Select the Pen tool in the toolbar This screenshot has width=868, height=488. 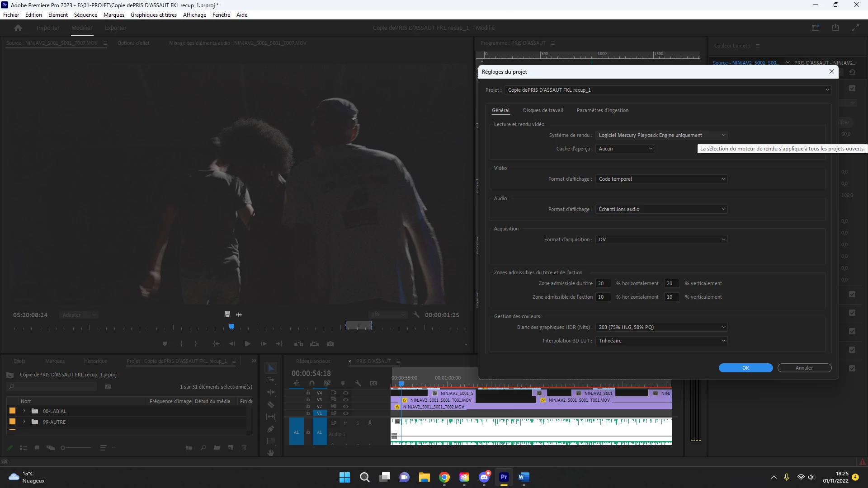(x=271, y=429)
